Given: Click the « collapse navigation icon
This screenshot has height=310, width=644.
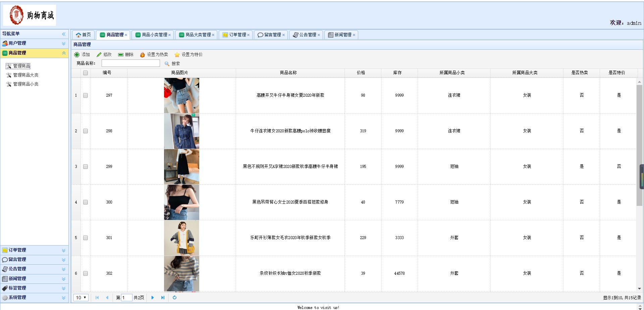Looking at the screenshot, I should coord(63,34).
